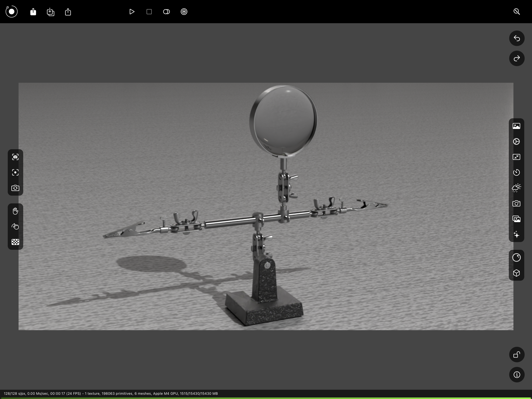Open the 3D cube objects panel
The height and width of the screenshot is (399, 532).
click(516, 273)
